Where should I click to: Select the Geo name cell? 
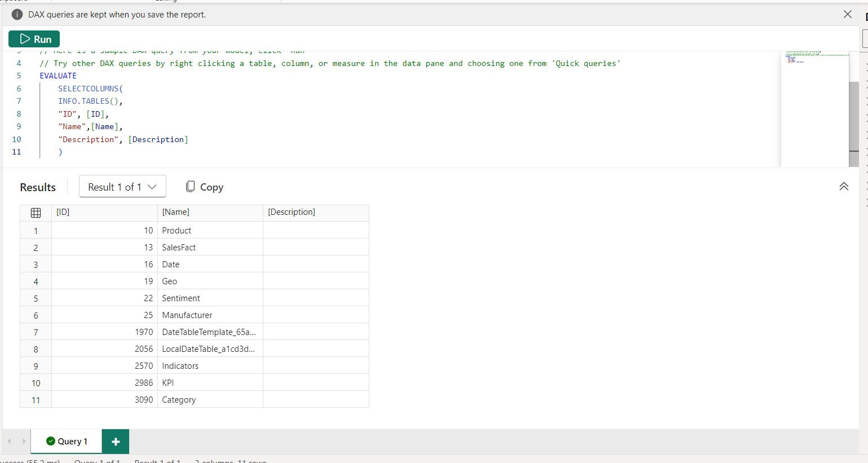click(x=210, y=281)
